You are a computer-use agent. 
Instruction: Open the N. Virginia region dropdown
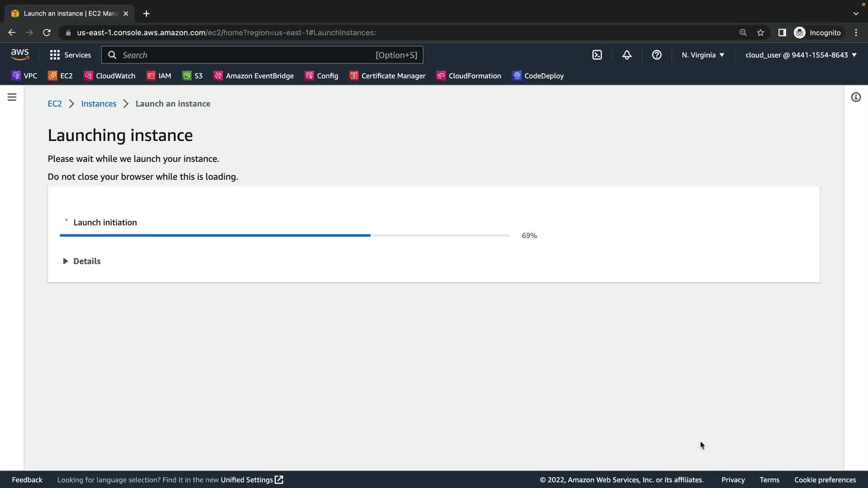[x=703, y=55]
